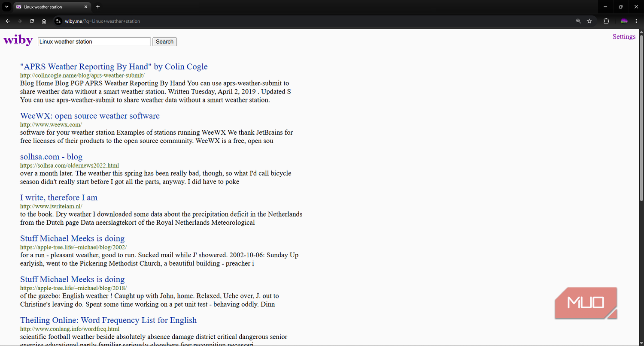Click the http://www.weewx.com/ URL text

pos(51,124)
